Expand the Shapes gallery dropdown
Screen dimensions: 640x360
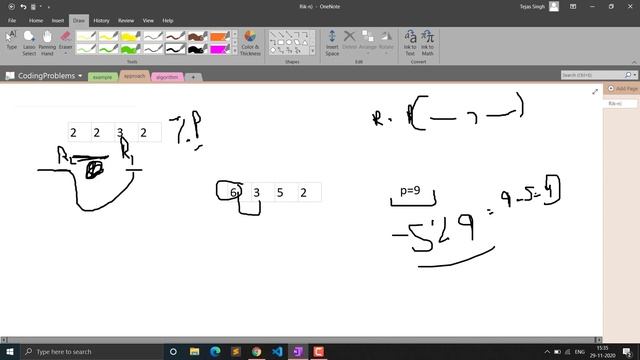pos(312,51)
